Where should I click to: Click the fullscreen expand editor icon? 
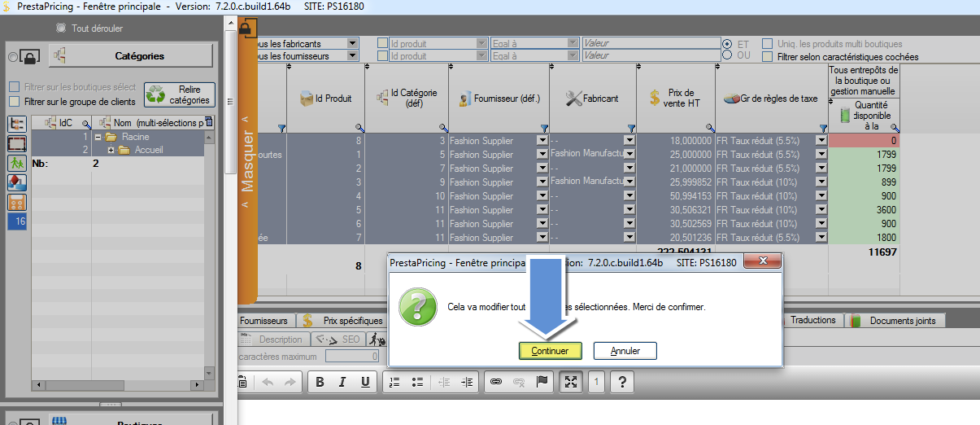pos(571,382)
